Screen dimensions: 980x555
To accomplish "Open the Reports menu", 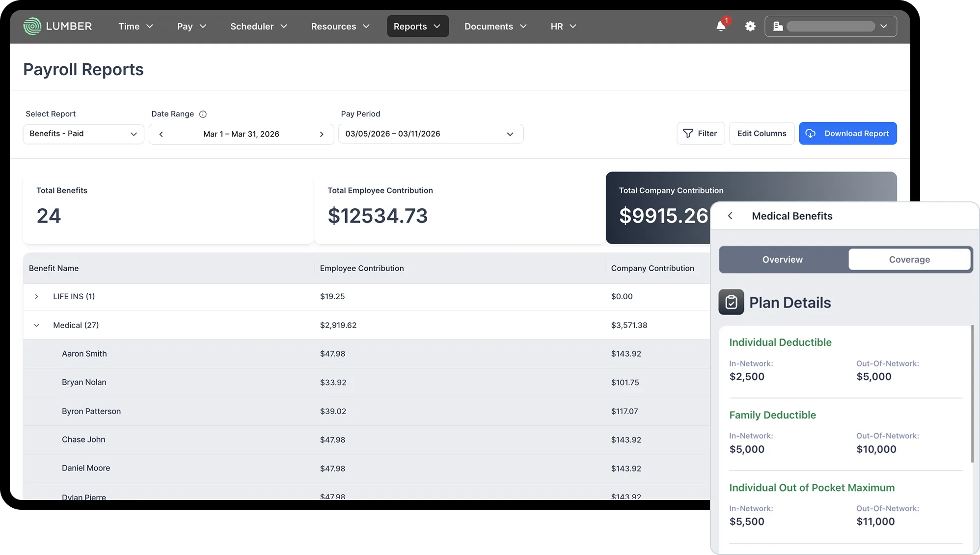I will (417, 27).
